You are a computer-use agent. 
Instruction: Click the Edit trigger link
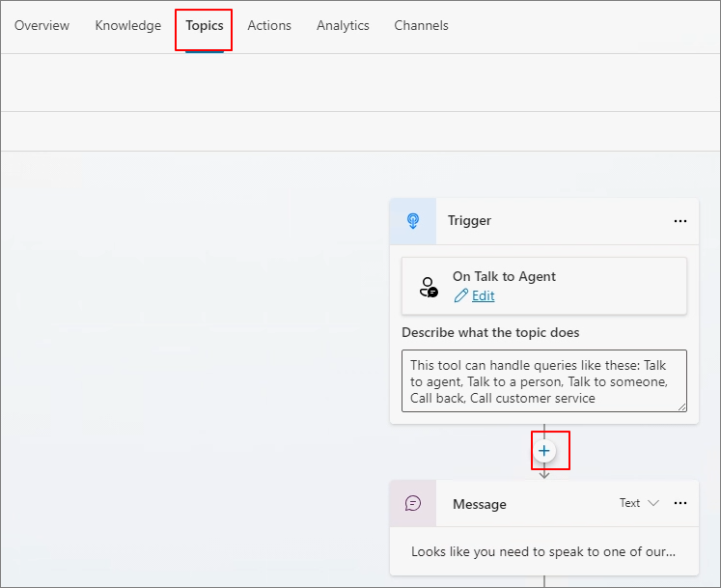[483, 295]
